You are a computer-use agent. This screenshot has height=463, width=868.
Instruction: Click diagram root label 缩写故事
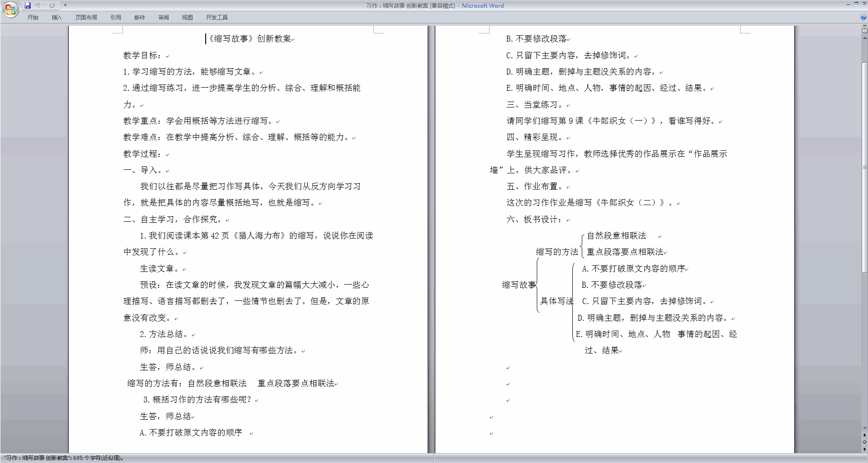(519, 285)
